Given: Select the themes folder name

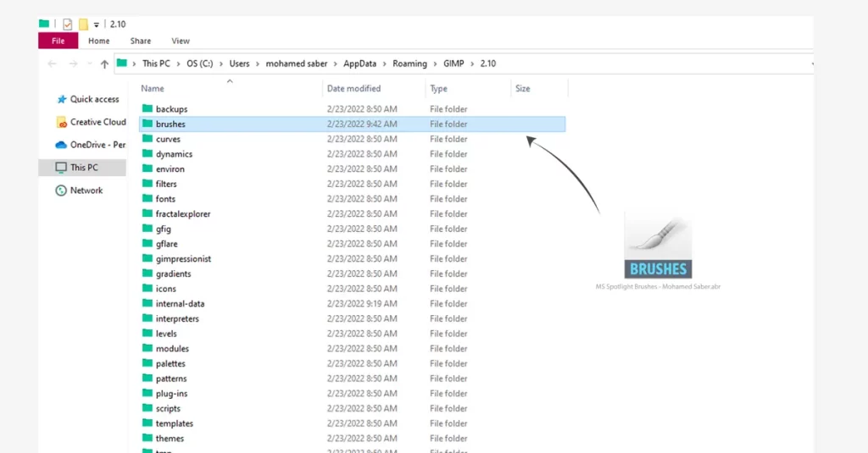Looking at the screenshot, I should (x=170, y=438).
